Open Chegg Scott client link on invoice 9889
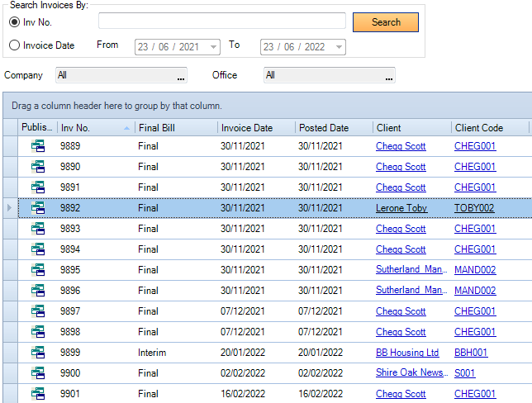This screenshot has width=532, height=403. click(401, 146)
